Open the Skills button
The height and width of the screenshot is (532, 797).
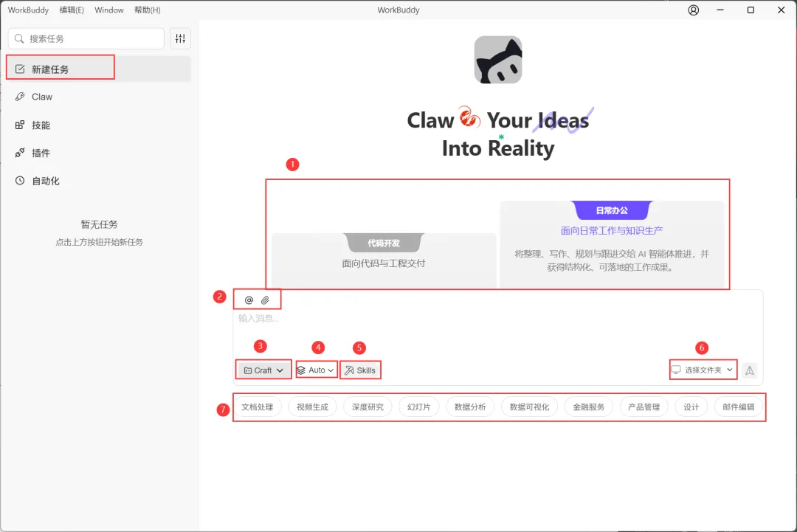(x=360, y=370)
